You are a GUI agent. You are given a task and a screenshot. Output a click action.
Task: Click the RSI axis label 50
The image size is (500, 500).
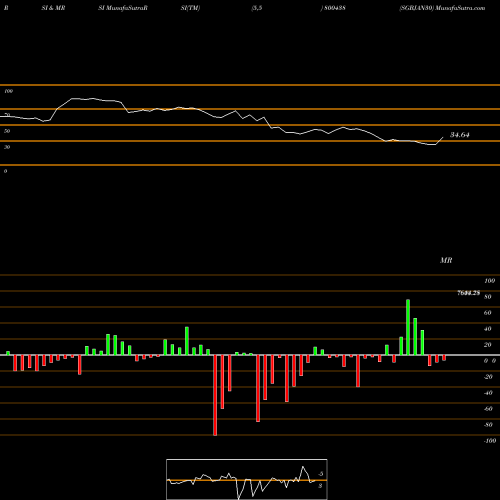[x=7, y=131]
